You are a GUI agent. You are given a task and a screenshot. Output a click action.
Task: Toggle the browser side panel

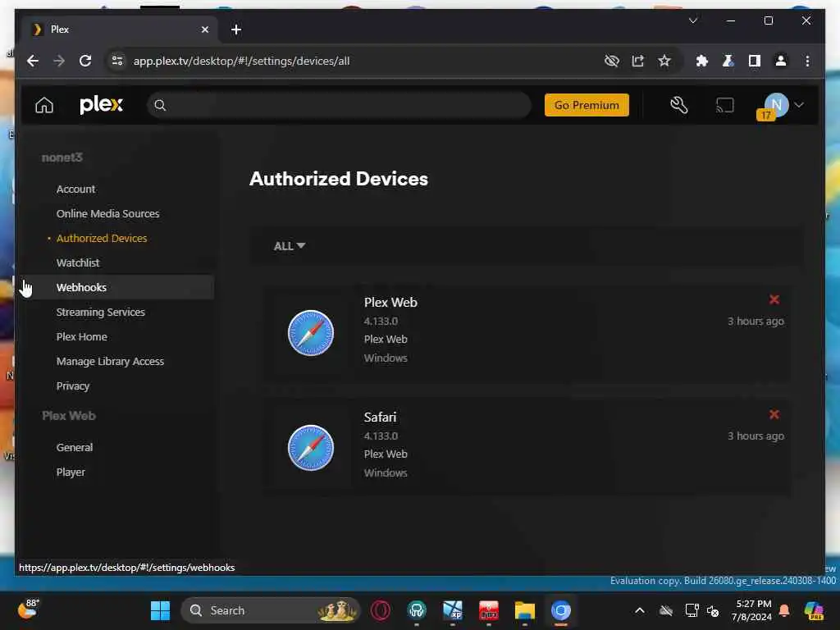point(755,61)
